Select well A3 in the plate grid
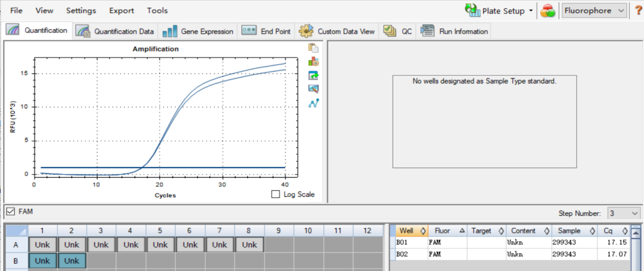Viewport: 644px width, 271px height. coord(101,245)
